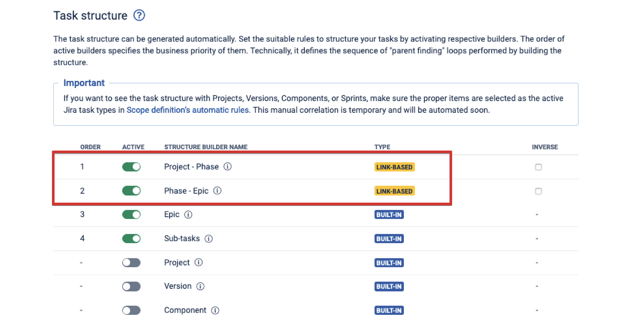Screen dimensions: 644x322
Task: Show info for Project - Phase builder
Action: click(228, 166)
